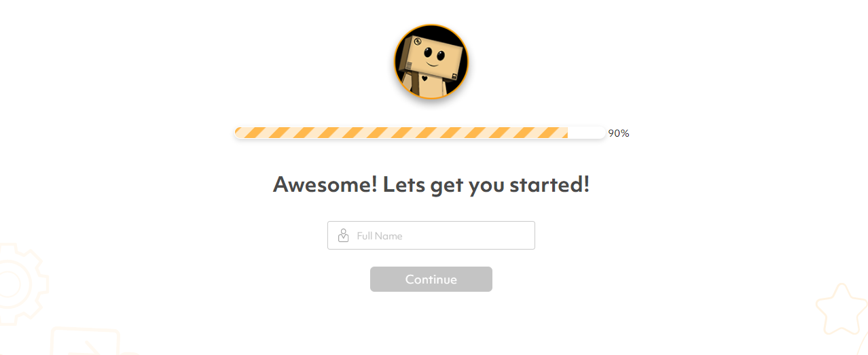Click the faded rectangle decoration at bottom left
Viewport: 868px width, 355px height.
tap(85, 341)
